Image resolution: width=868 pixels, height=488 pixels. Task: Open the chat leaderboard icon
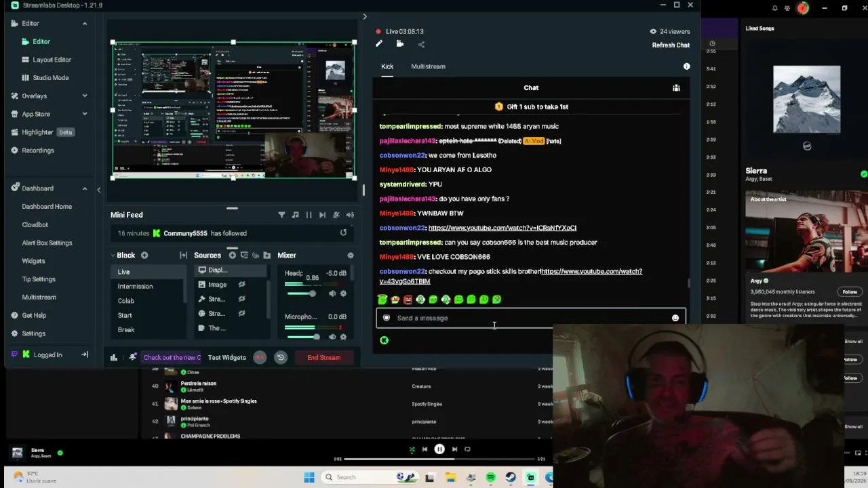click(x=676, y=87)
